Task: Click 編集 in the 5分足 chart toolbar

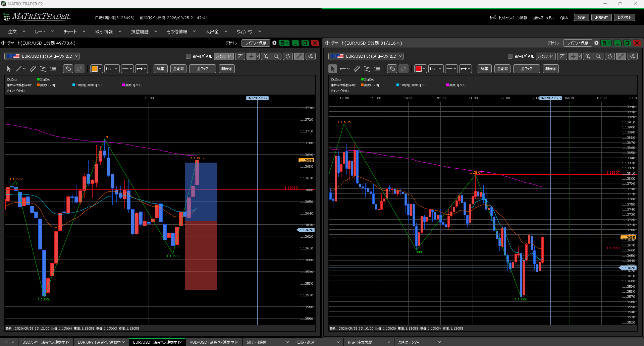Action: (484, 69)
